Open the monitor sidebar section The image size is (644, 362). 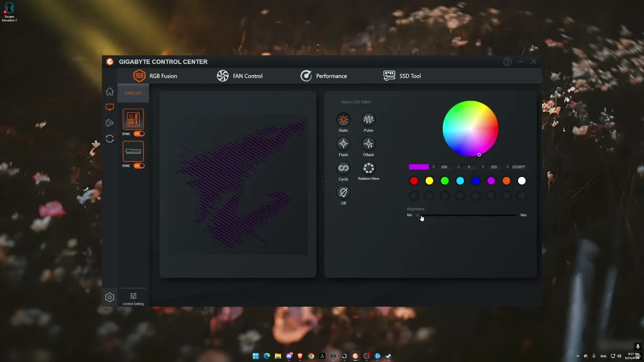[110, 107]
